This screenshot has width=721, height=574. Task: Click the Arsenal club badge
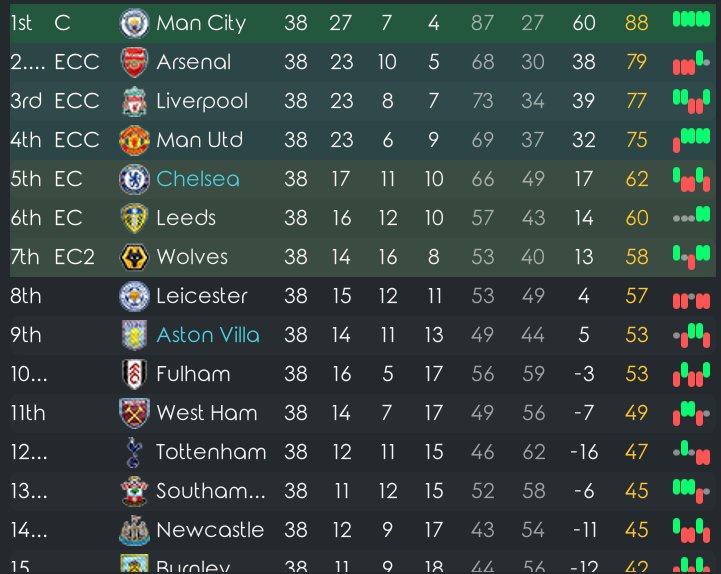(x=133, y=62)
